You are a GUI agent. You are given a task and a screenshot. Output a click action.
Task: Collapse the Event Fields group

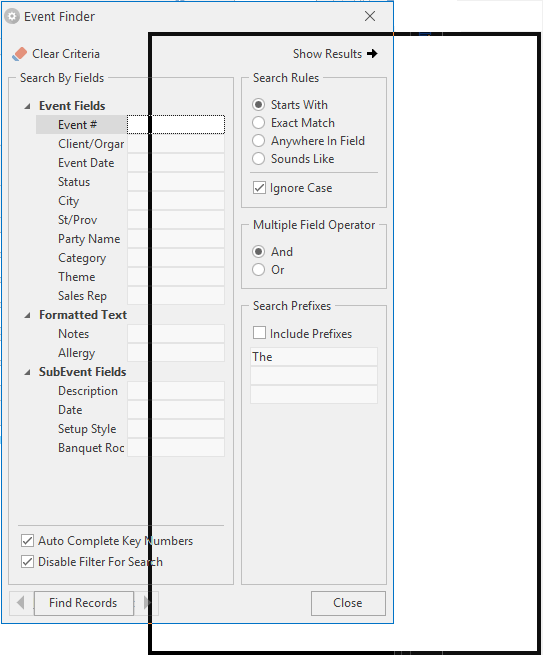pyautogui.click(x=28, y=106)
